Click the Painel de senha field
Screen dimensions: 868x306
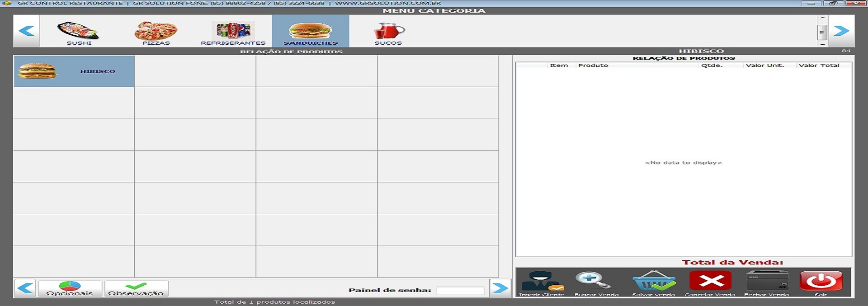coord(460,291)
